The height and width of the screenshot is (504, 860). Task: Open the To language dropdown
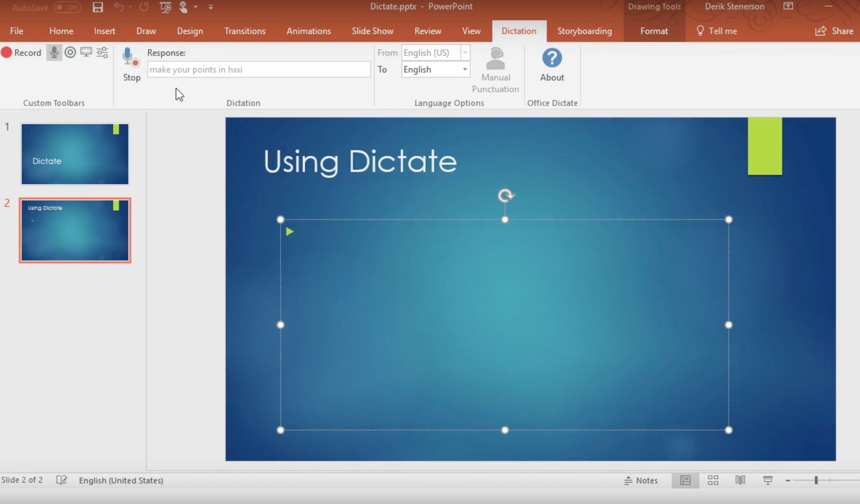click(465, 69)
